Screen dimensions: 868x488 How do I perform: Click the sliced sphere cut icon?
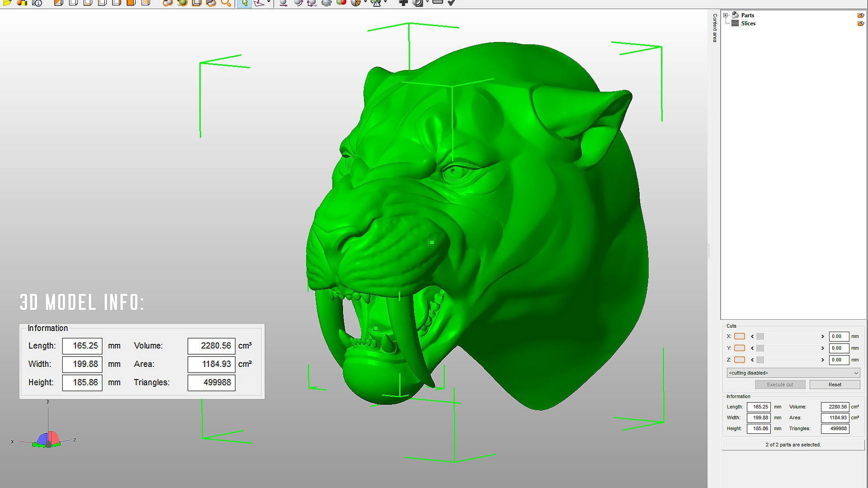[356, 3]
